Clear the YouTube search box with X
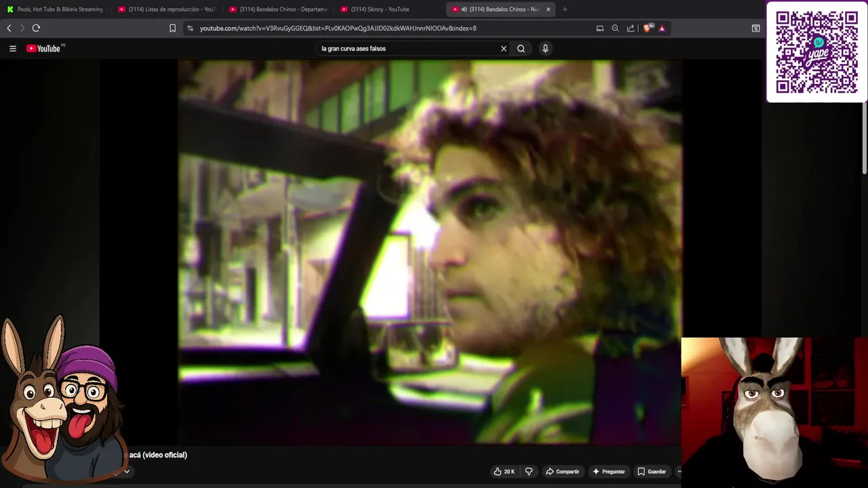The width and height of the screenshot is (868, 488). (x=504, y=49)
